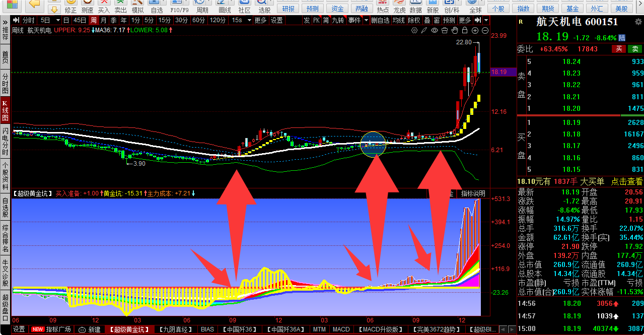Expand the dropdown arrow beside 5日

(x=58, y=20)
